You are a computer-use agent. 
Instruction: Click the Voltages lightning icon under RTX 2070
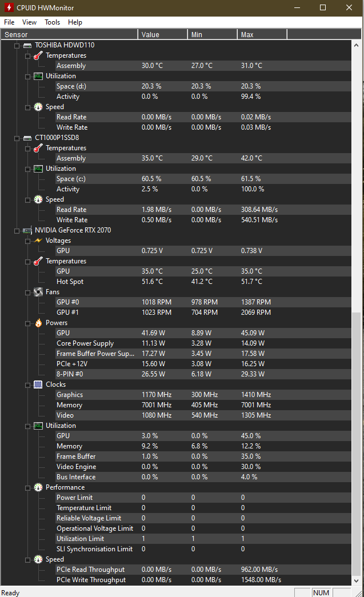click(x=38, y=241)
